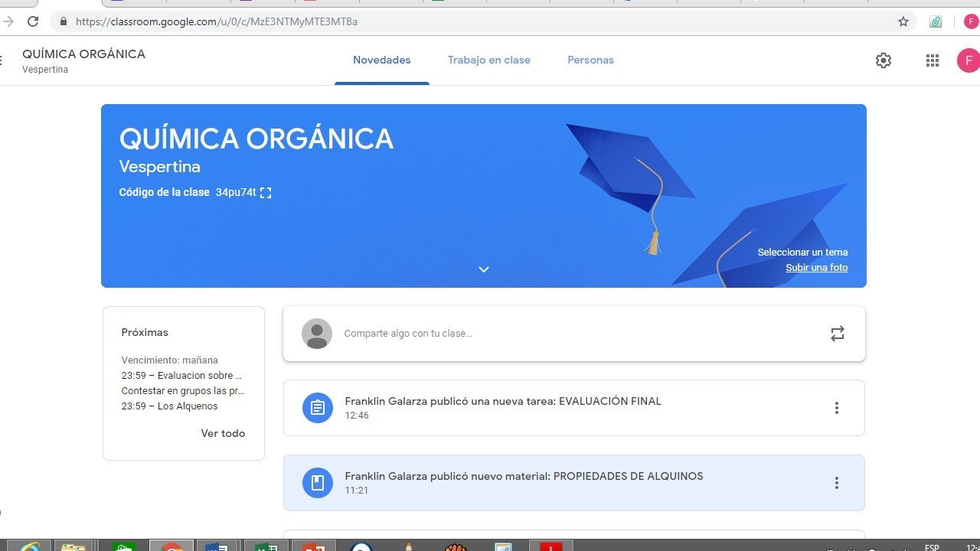Open PowerPoint from the taskbar

coord(312,546)
